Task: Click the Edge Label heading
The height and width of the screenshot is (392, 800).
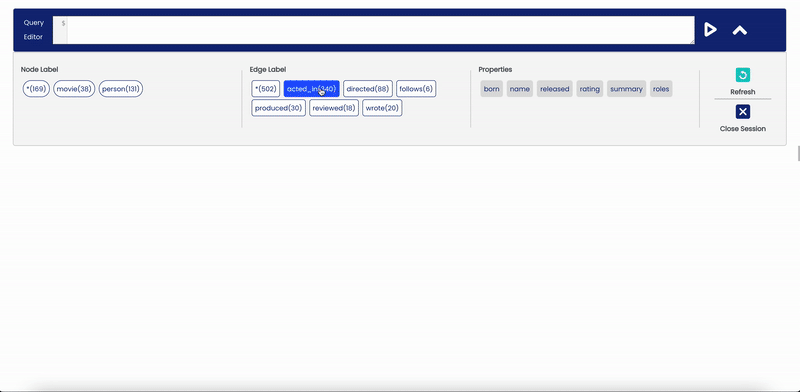Action: (x=268, y=69)
